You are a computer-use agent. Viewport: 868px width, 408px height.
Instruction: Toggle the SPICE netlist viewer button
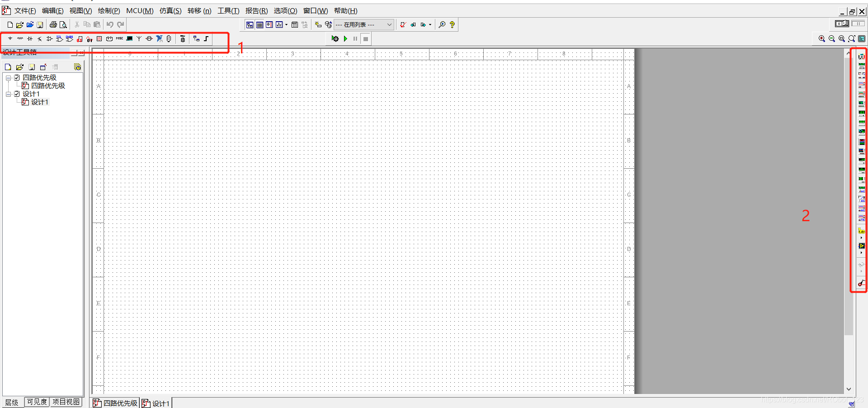pos(269,25)
